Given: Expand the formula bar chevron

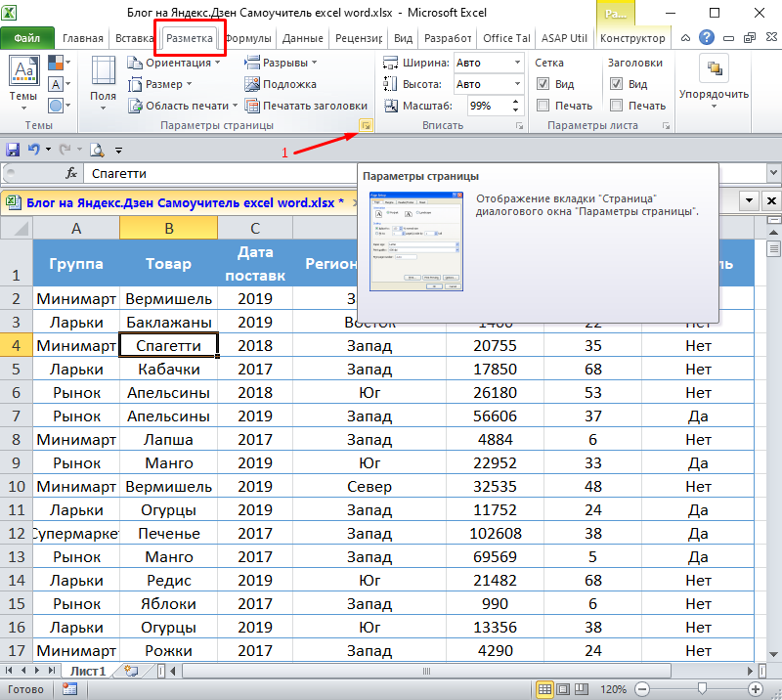Looking at the screenshot, I should (773, 173).
